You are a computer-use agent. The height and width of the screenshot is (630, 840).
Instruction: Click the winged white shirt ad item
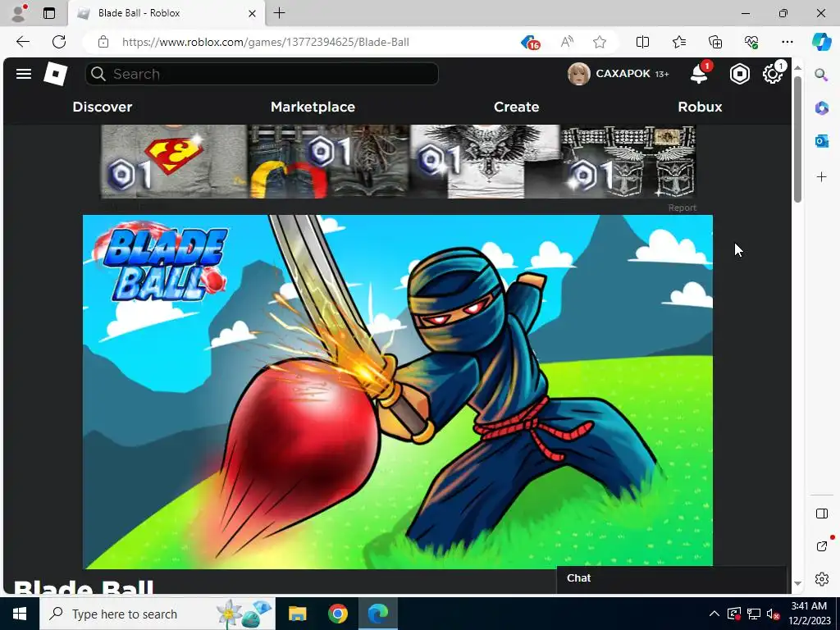coord(485,162)
